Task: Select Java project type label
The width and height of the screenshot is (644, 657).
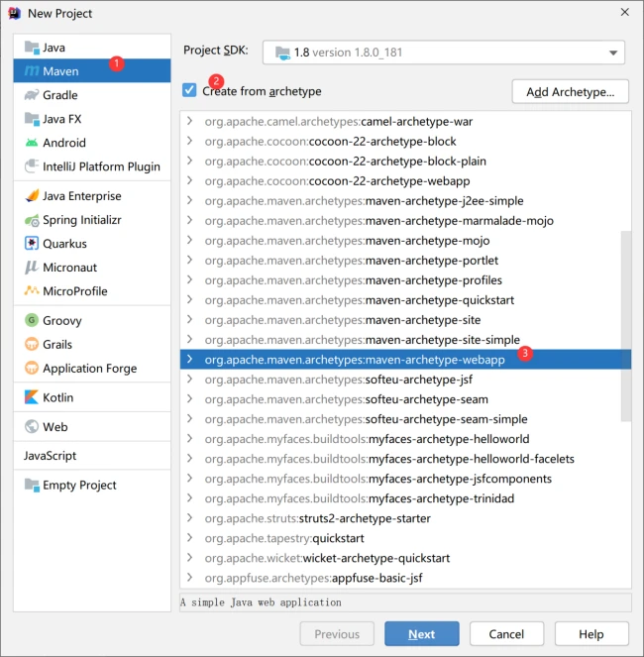Action: click(54, 48)
